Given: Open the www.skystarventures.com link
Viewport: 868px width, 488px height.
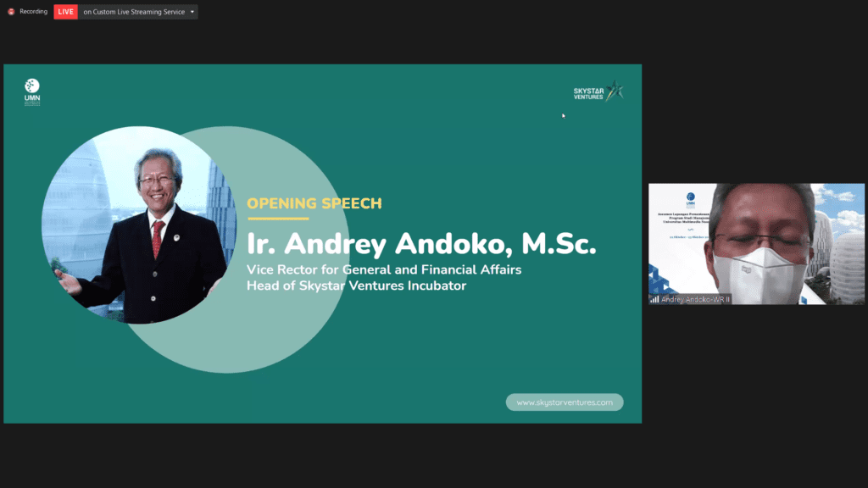Looking at the screenshot, I should [x=565, y=402].
